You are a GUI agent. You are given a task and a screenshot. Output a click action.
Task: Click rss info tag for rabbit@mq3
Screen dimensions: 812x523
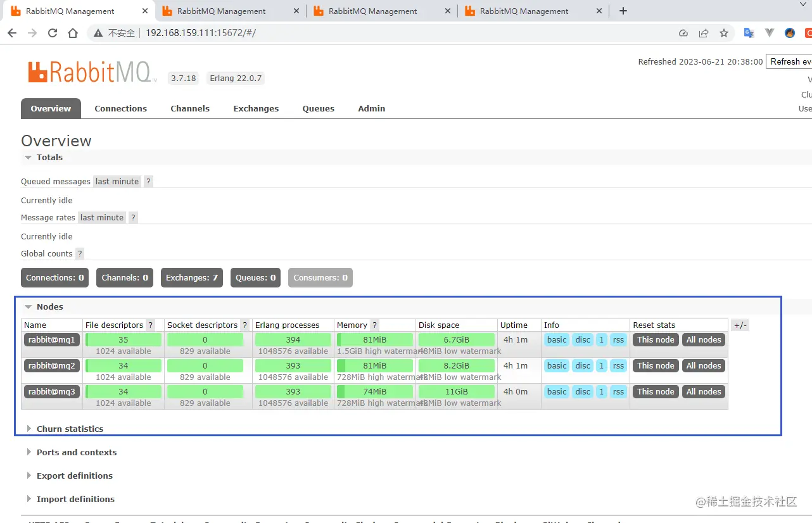click(618, 392)
